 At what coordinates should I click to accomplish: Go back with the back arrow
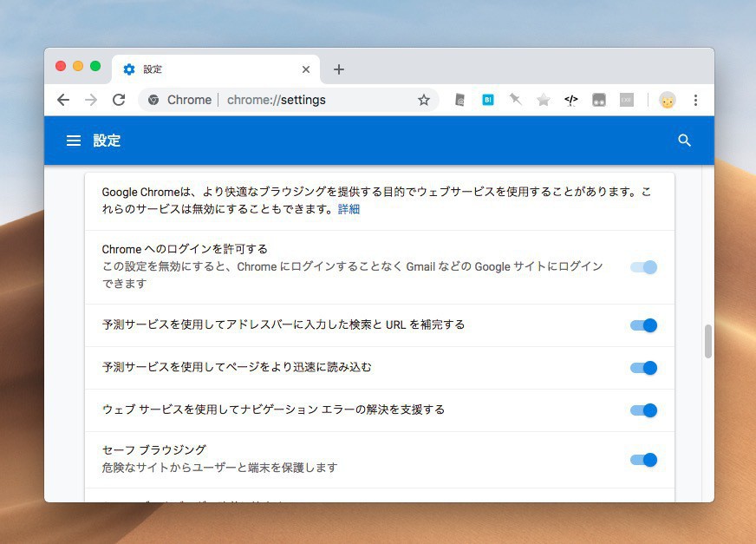tap(63, 100)
